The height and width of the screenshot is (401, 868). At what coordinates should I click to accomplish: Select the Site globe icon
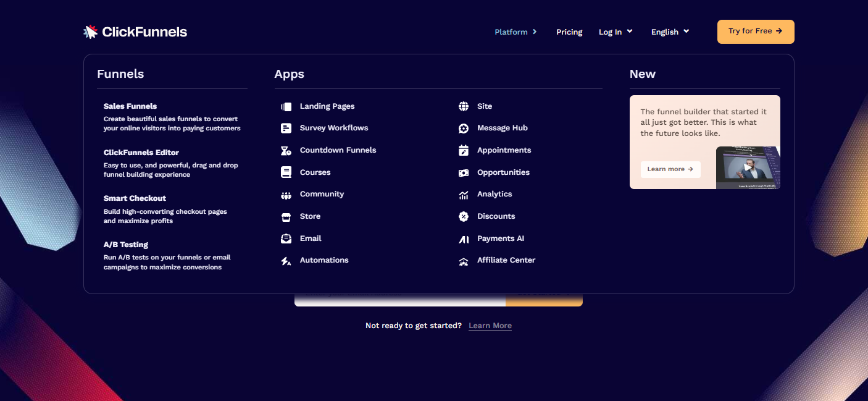pyautogui.click(x=464, y=106)
